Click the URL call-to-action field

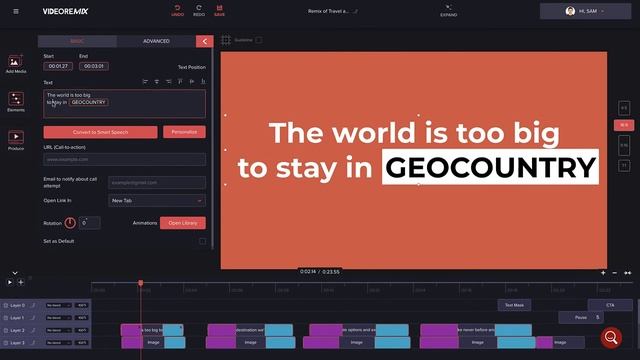124,159
